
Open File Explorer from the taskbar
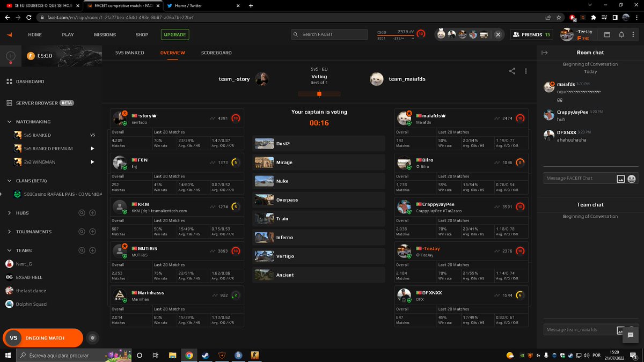coord(172,355)
